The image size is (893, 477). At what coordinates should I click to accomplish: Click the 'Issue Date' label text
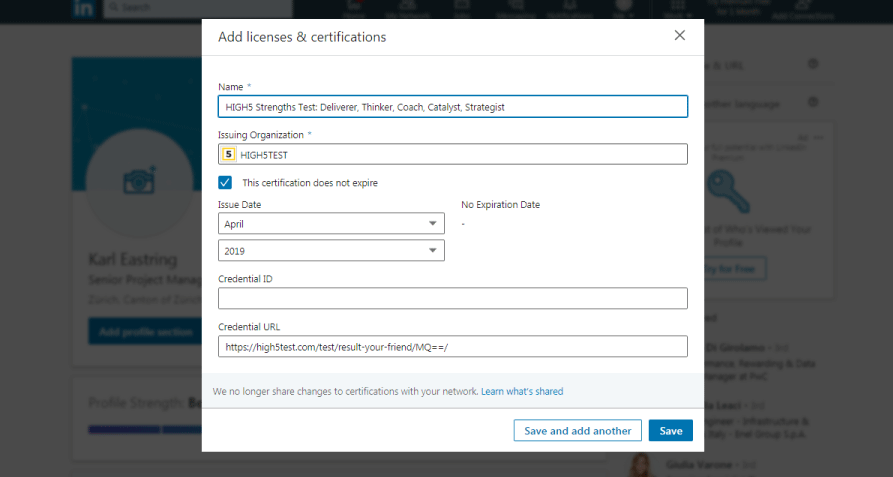pos(239,204)
